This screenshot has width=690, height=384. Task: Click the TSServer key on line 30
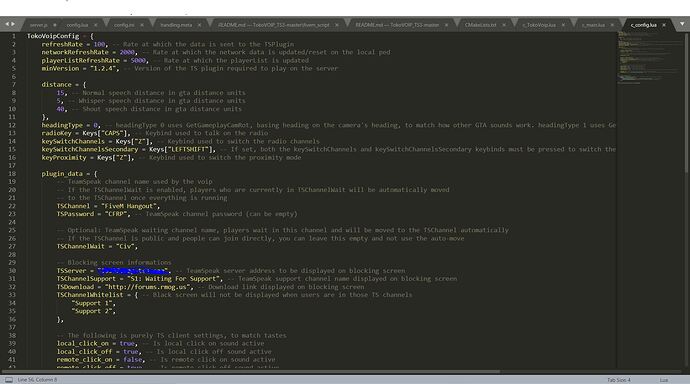[x=71, y=271]
